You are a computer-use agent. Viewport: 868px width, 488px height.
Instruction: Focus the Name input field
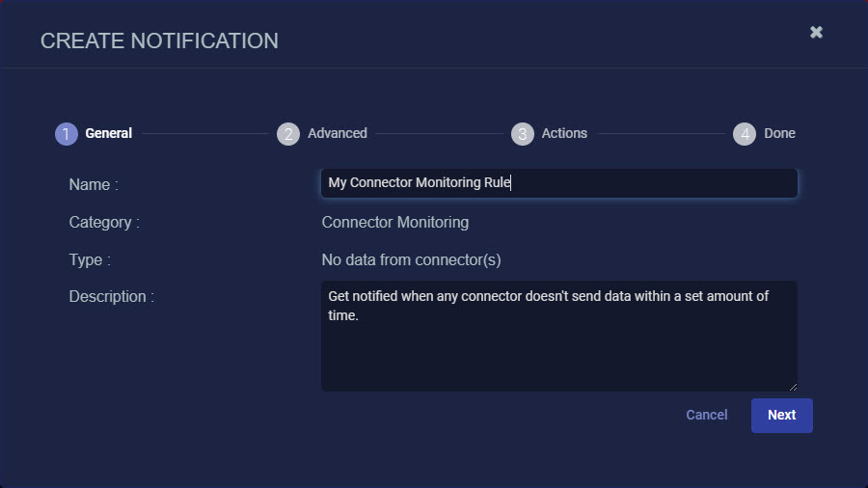click(x=559, y=183)
